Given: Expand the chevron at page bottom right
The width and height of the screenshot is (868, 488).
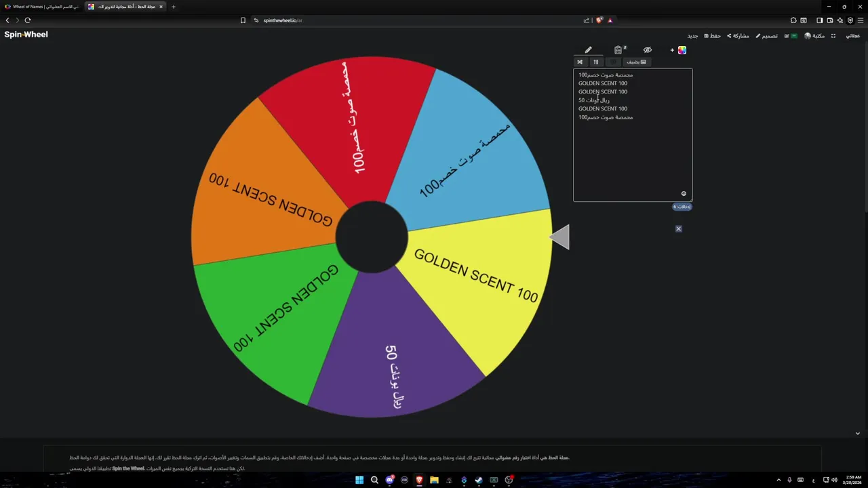Looking at the screenshot, I should click(858, 434).
